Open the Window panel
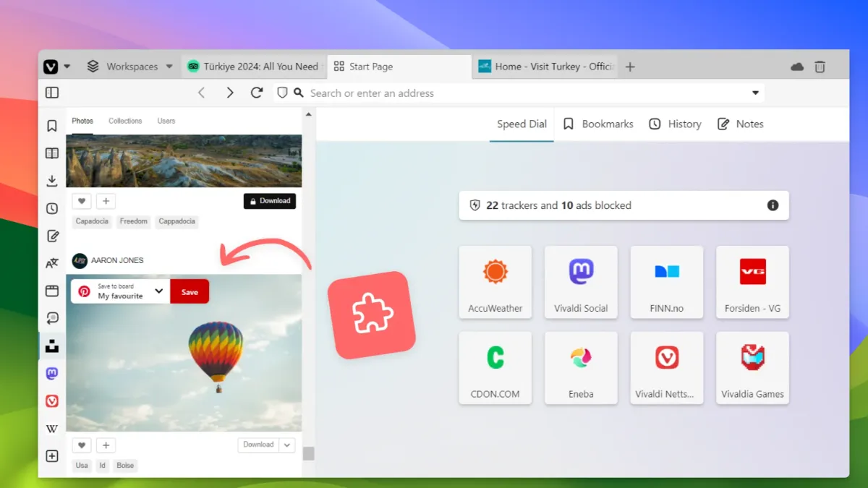868x488 pixels. pyautogui.click(x=52, y=291)
